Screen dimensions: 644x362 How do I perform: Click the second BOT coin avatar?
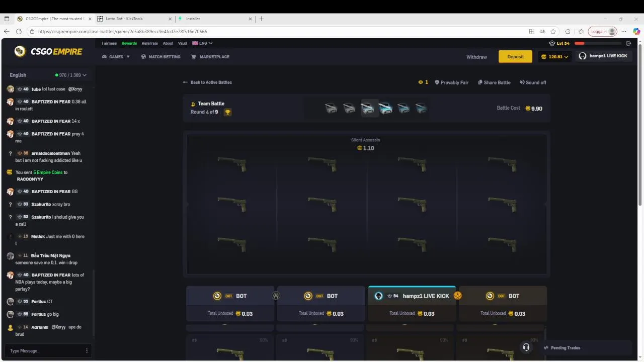[308, 296]
